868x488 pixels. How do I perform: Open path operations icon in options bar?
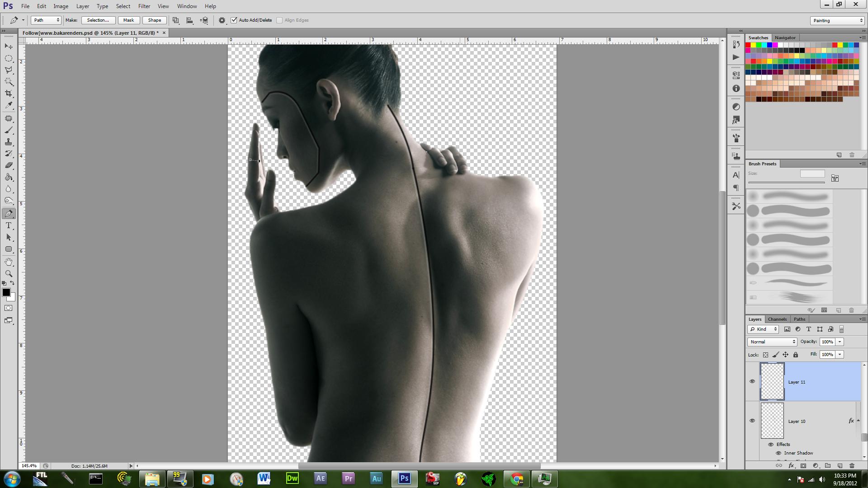pos(176,20)
